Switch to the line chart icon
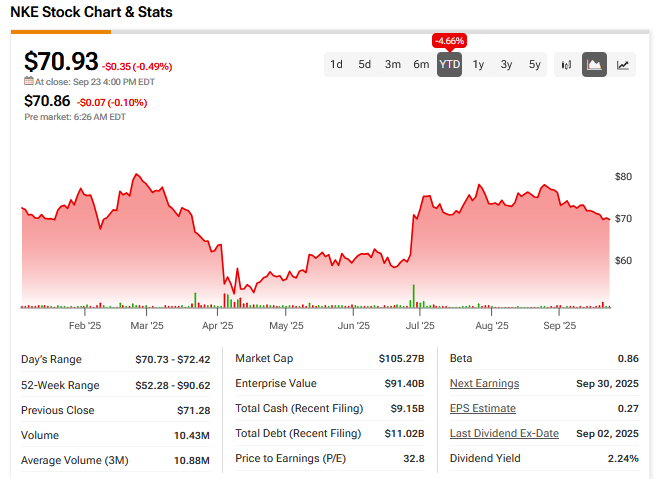 622,65
